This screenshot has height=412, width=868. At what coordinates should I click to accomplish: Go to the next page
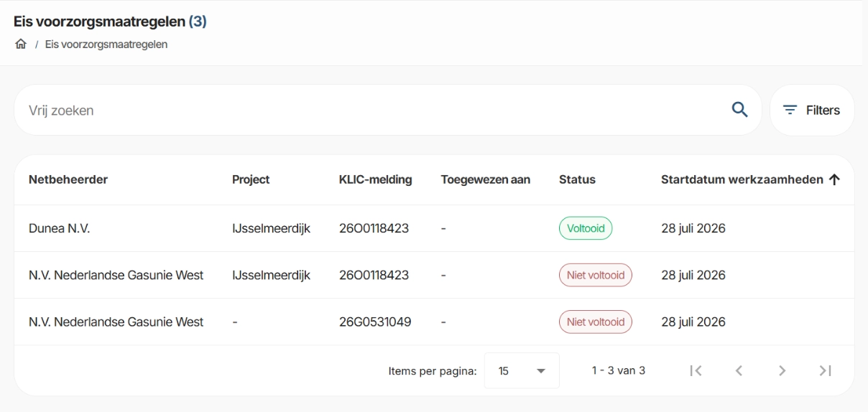[x=782, y=370]
